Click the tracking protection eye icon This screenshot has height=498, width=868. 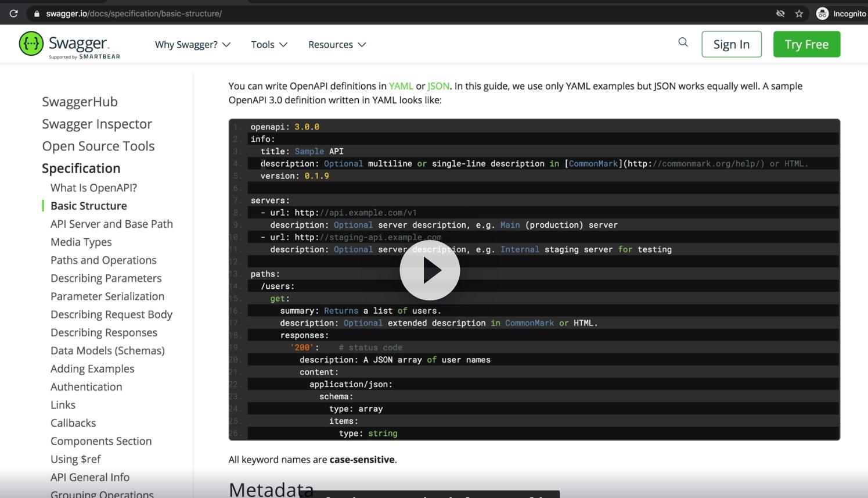pos(780,13)
